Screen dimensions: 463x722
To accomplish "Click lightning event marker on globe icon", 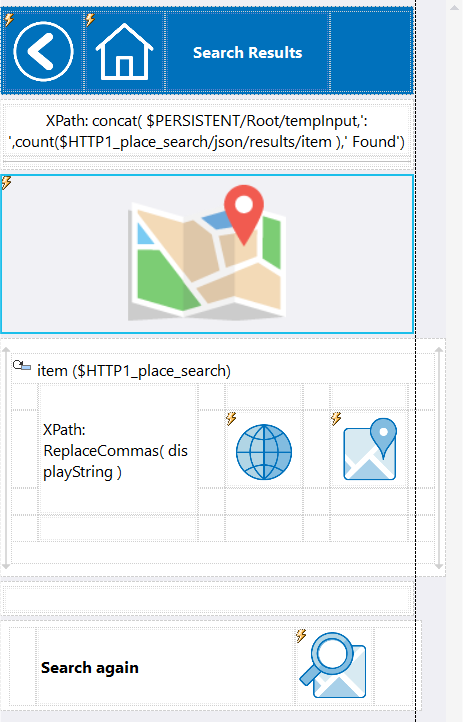I will [231, 418].
